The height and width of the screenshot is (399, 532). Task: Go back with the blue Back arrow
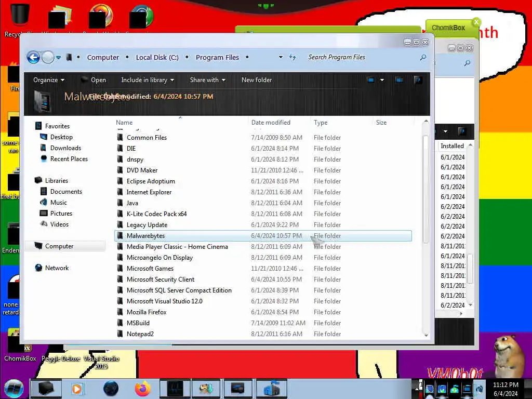(x=33, y=57)
